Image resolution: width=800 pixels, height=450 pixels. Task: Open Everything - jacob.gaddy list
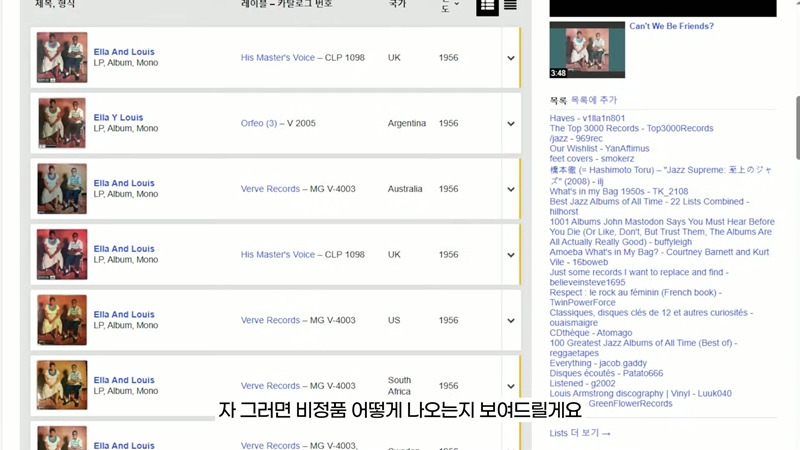[x=598, y=363]
